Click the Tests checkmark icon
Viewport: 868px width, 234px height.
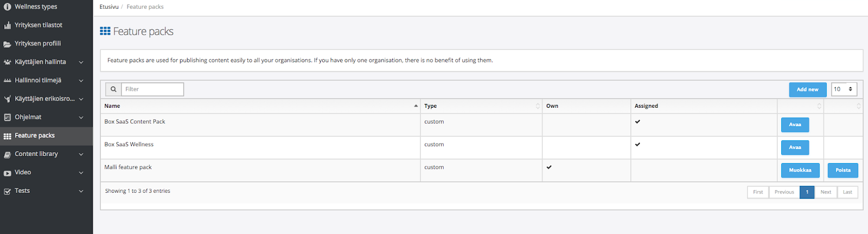(x=7, y=191)
